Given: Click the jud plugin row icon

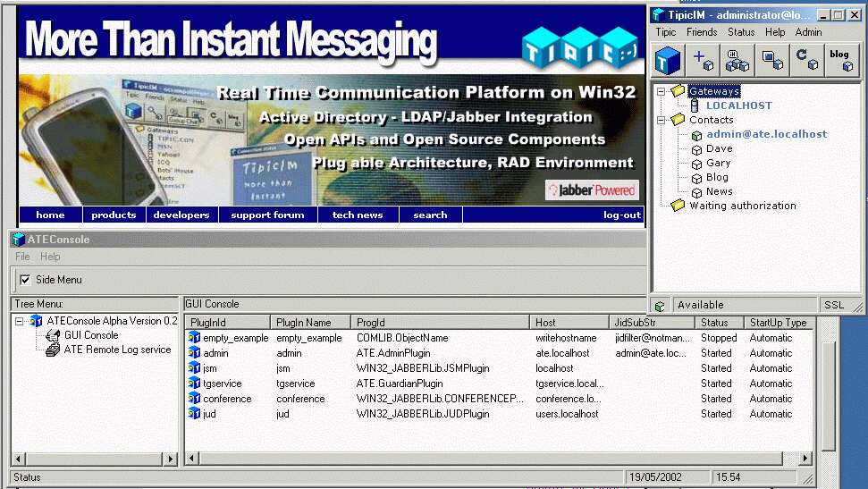Looking at the screenshot, I should pos(194,413).
